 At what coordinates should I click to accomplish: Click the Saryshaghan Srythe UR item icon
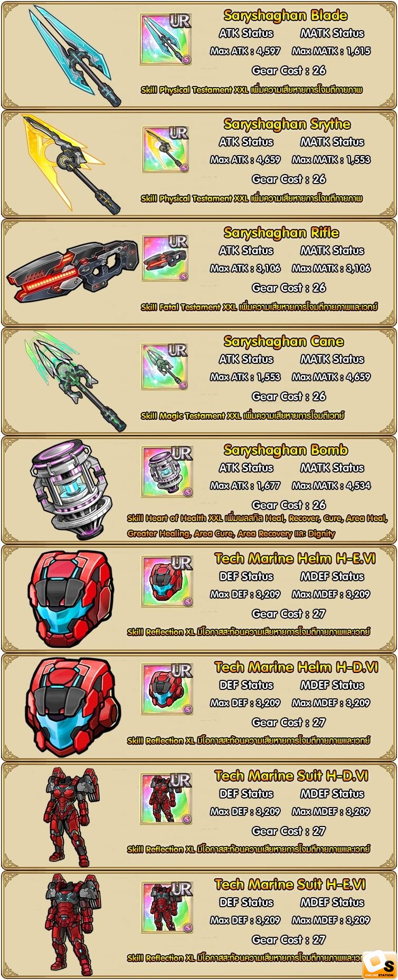[165, 148]
